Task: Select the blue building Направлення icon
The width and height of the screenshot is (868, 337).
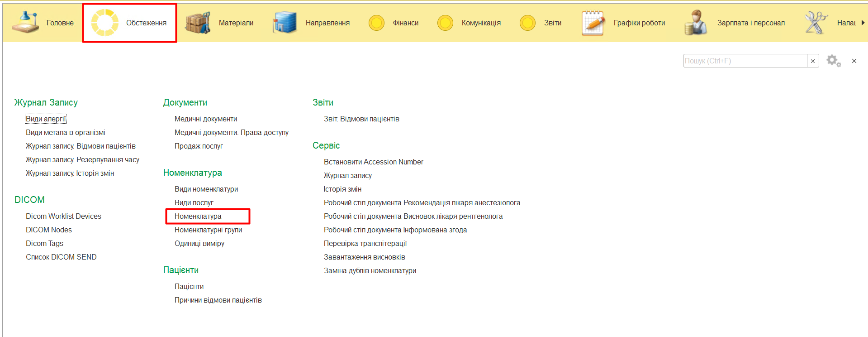Action: pyautogui.click(x=285, y=23)
